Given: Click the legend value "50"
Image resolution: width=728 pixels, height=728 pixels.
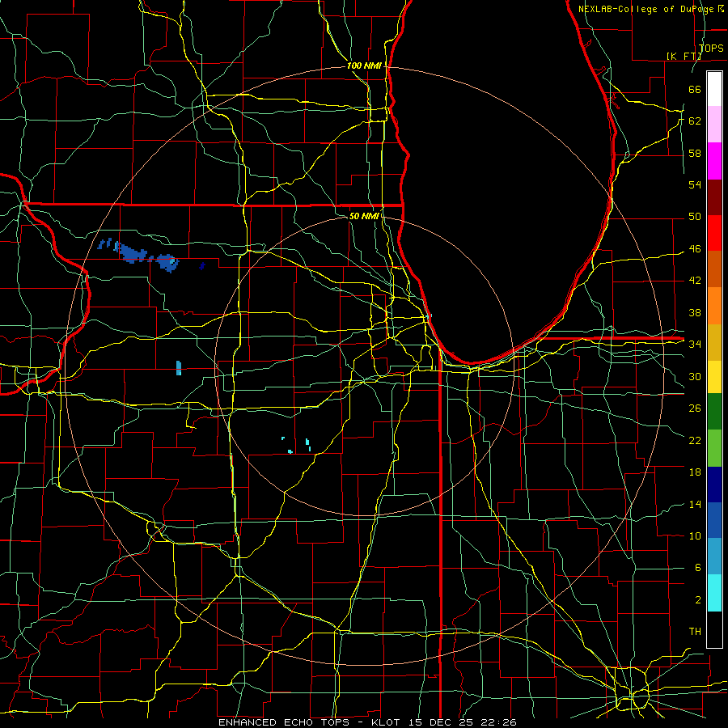Looking at the screenshot, I should click(x=695, y=216).
